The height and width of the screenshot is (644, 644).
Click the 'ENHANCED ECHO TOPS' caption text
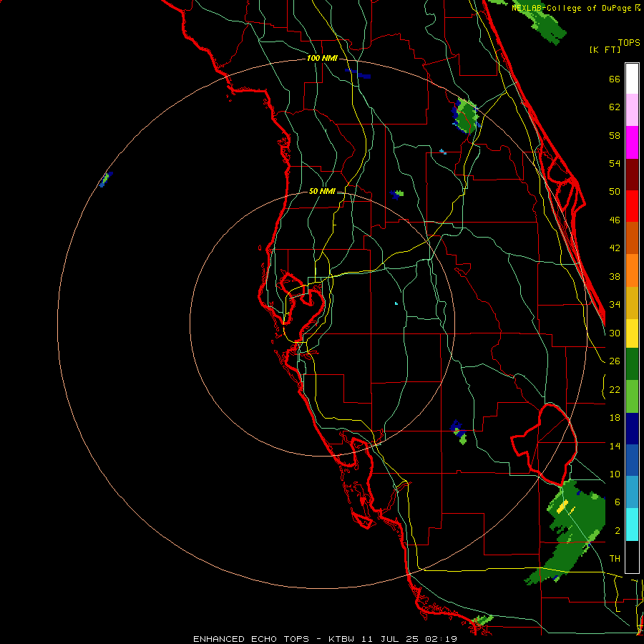(251, 639)
